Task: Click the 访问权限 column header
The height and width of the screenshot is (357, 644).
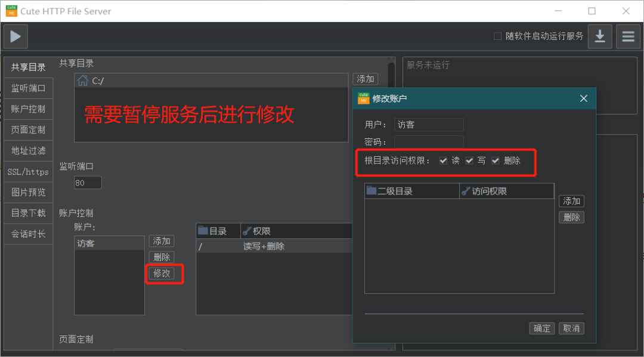Action: click(x=507, y=191)
